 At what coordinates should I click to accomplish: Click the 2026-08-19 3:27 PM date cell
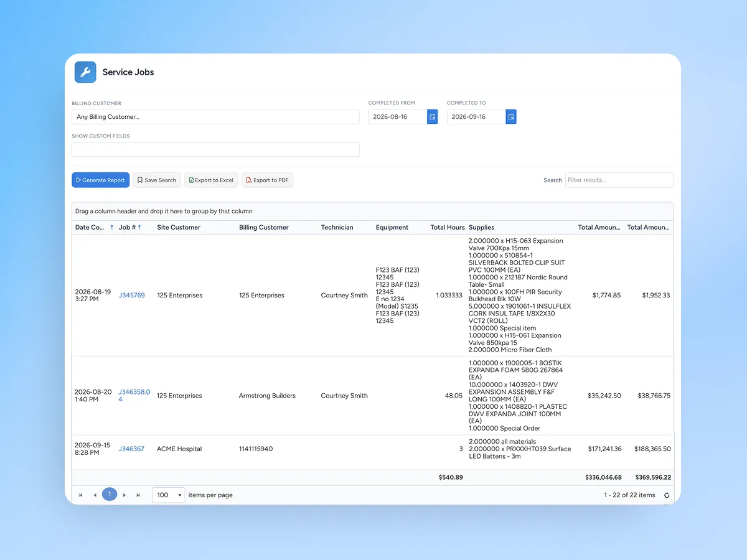click(93, 296)
